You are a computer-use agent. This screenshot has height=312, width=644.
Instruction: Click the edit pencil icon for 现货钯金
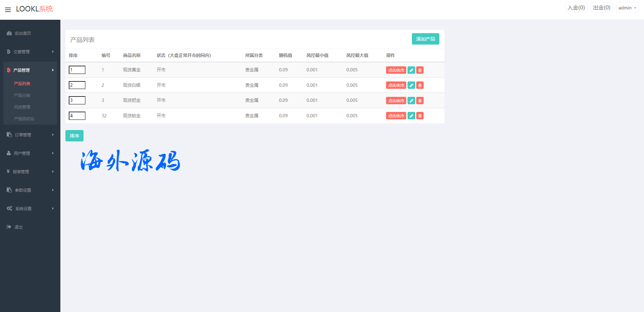411,101
